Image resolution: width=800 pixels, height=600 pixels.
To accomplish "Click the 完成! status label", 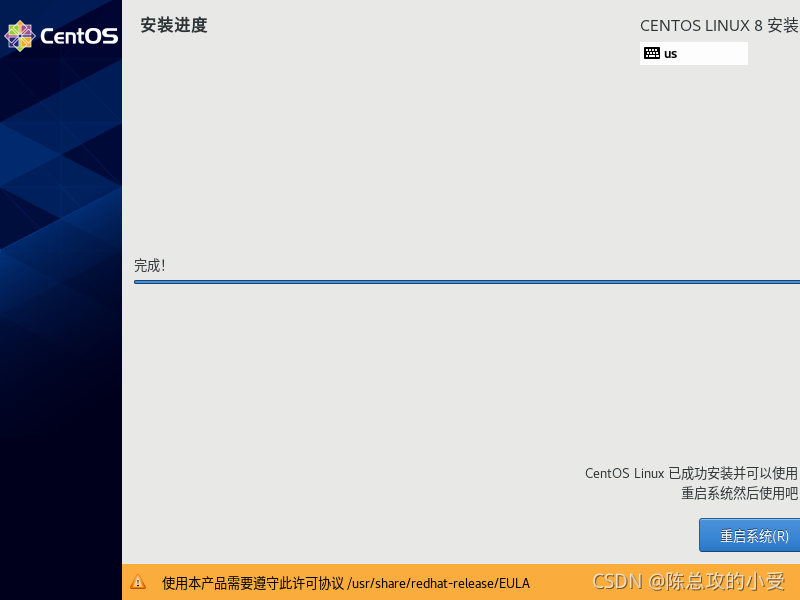I will pos(150,266).
